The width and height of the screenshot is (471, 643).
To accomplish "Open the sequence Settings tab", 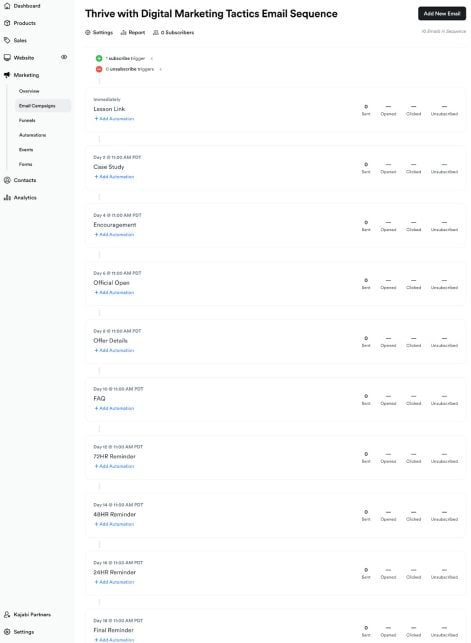I will (x=99, y=32).
